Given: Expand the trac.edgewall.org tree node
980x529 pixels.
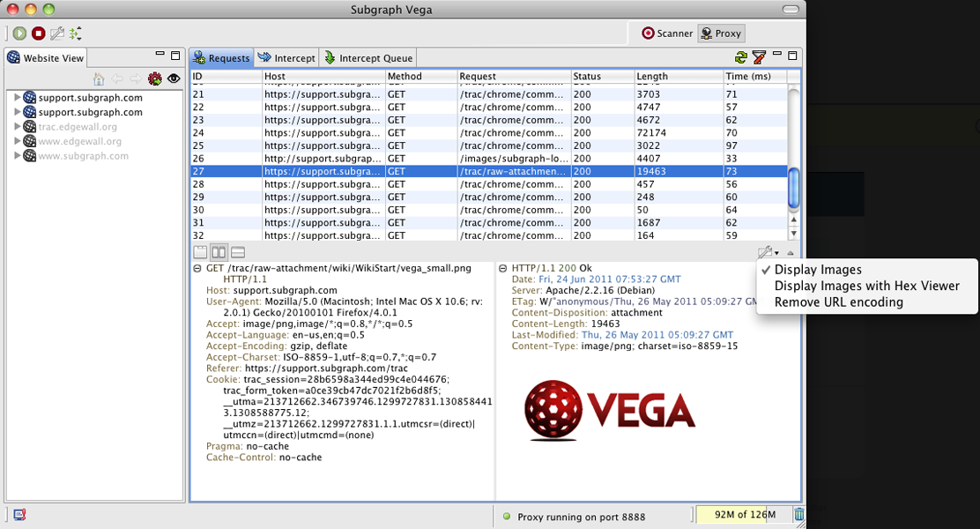Looking at the screenshot, I should pyautogui.click(x=17, y=127).
